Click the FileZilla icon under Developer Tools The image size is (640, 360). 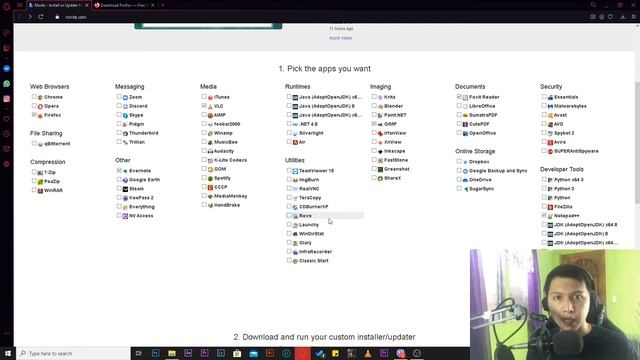(550, 207)
